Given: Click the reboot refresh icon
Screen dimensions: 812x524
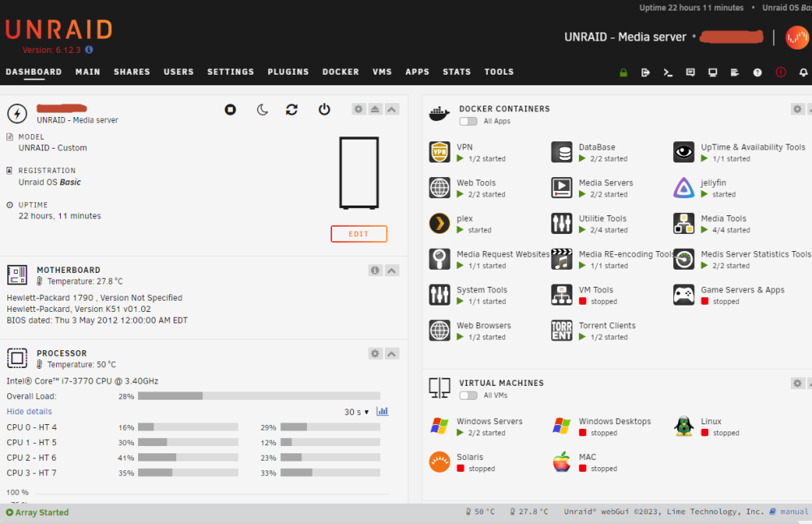Looking at the screenshot, I should 292,110.
